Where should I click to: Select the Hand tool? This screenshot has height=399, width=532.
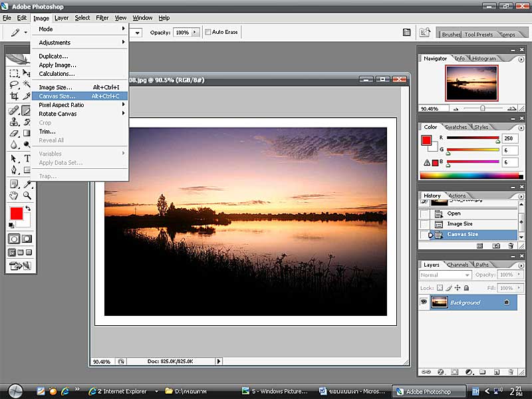[x=14, y=196]
